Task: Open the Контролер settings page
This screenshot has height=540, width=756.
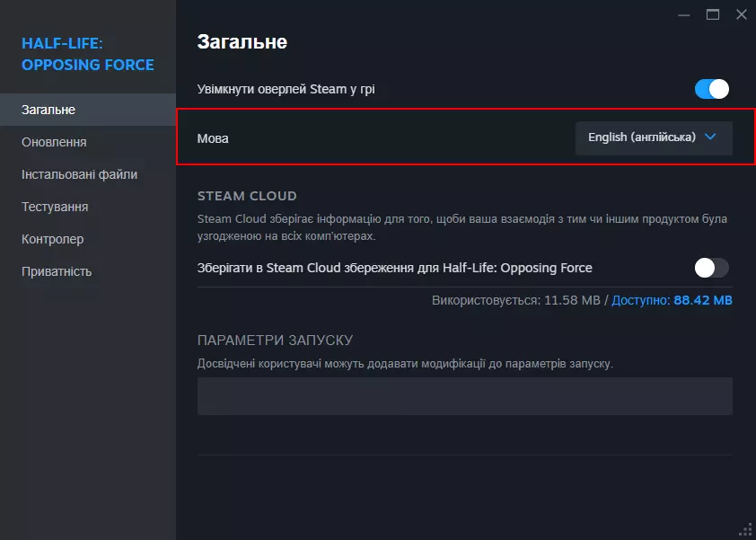Action: [x=52, y=239]
